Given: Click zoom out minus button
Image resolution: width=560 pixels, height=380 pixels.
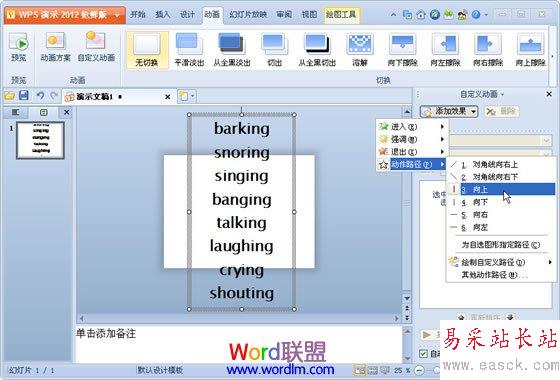Looking at the screenshot, I should click(x=420, y=370).
